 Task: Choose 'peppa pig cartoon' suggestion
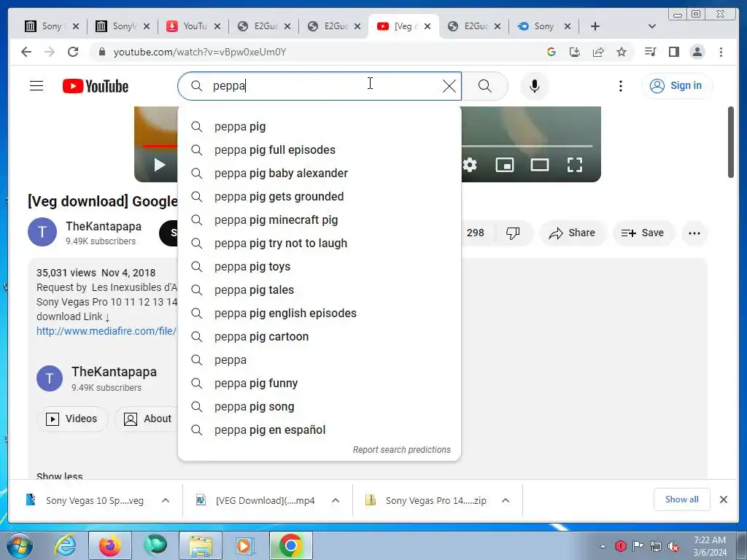coord(320,337)
